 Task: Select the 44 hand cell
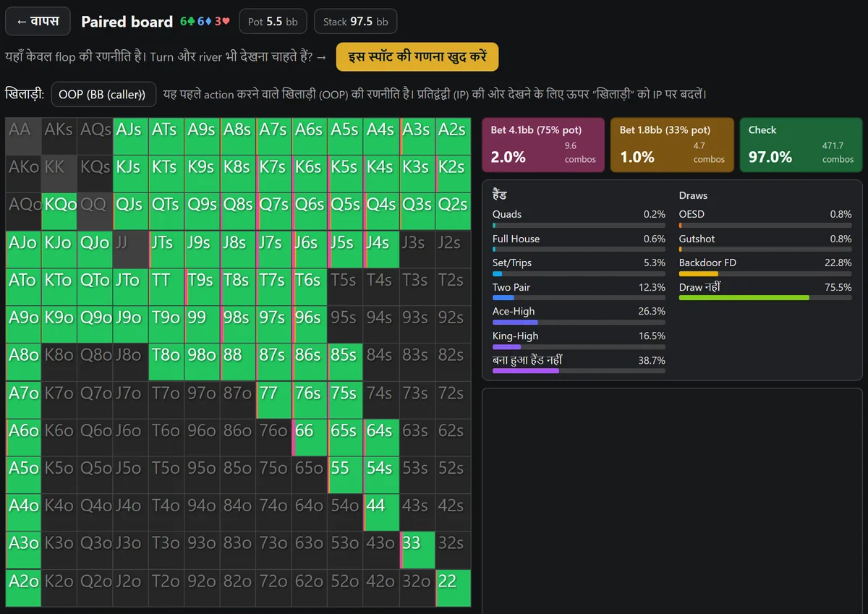(x=381, y=512)
